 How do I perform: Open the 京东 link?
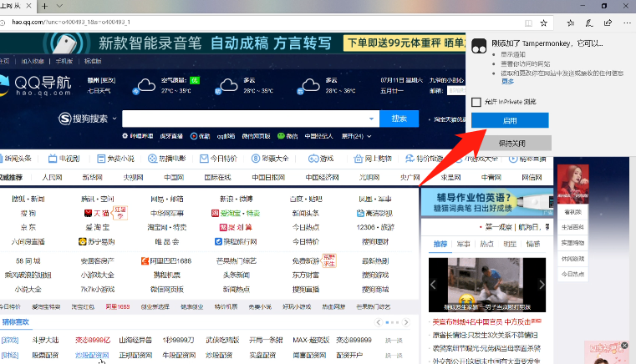click(28, 227)
